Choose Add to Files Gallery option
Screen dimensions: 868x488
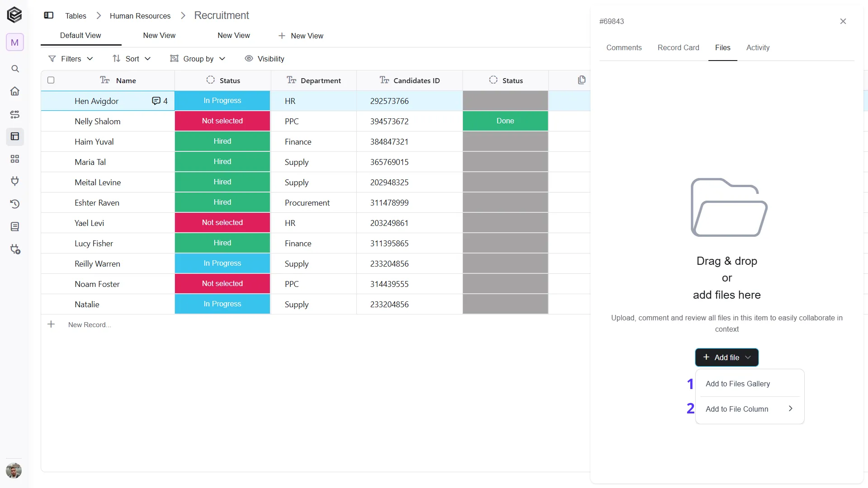(750, 384)
